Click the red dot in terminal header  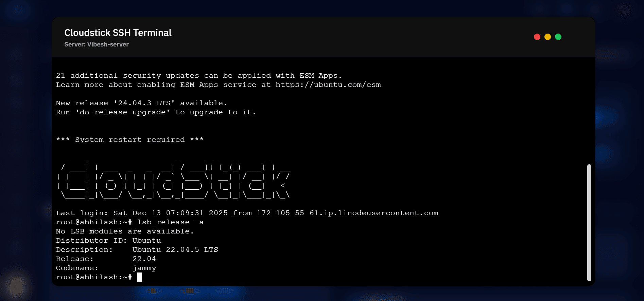tap(537, 37)
